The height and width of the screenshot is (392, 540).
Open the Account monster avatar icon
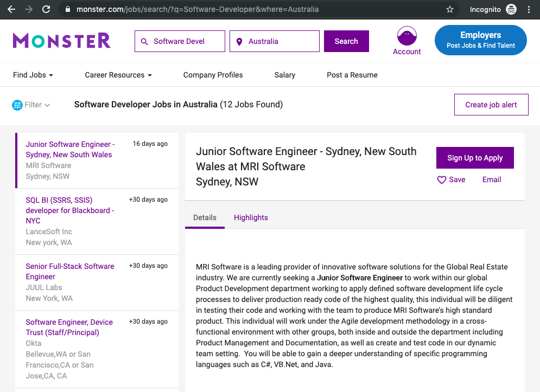coord(406,36)
